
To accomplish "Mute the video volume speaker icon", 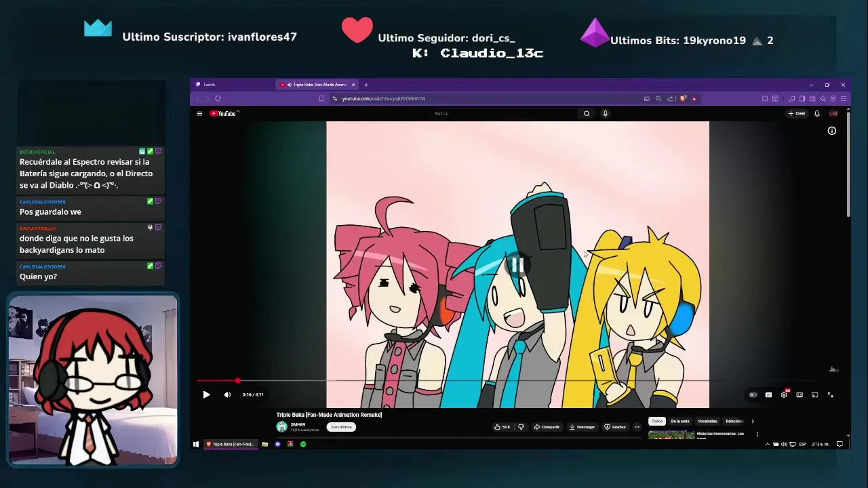I will click(x=227, y=394).
